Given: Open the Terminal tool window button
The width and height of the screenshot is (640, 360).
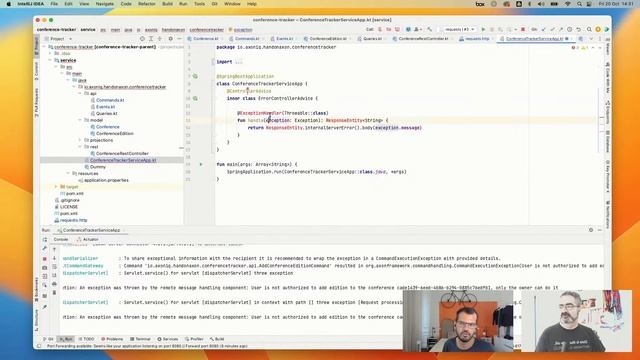Looking at the screenshot, I should (x=140, y=339).
